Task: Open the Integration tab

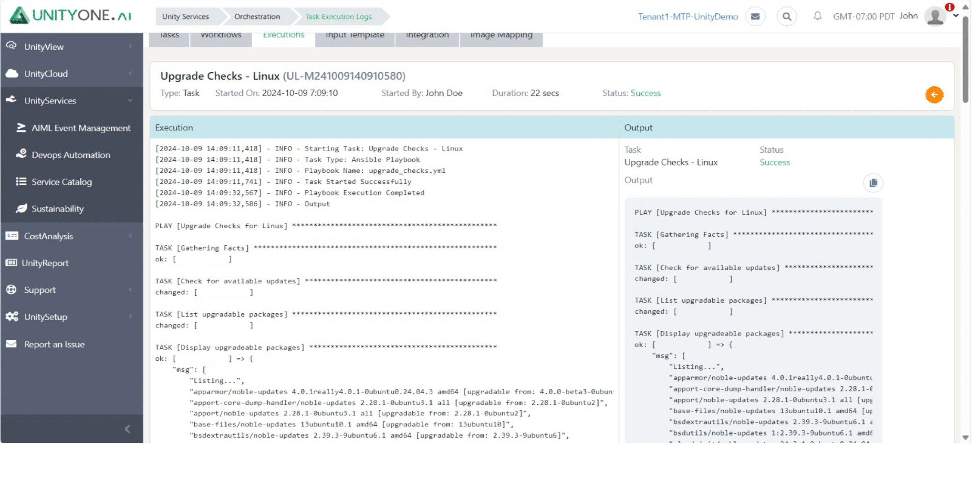Action: (427, 39)
